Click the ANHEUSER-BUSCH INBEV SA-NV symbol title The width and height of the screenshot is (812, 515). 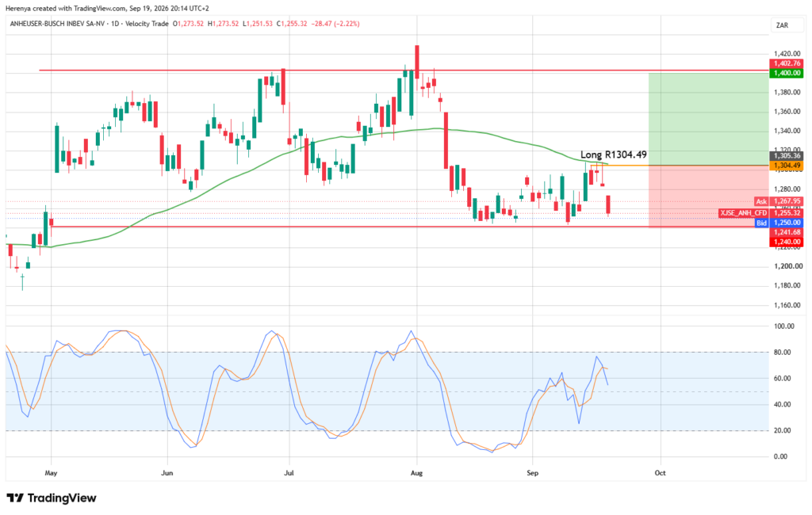pyautogui.click(x=56, y=24)
